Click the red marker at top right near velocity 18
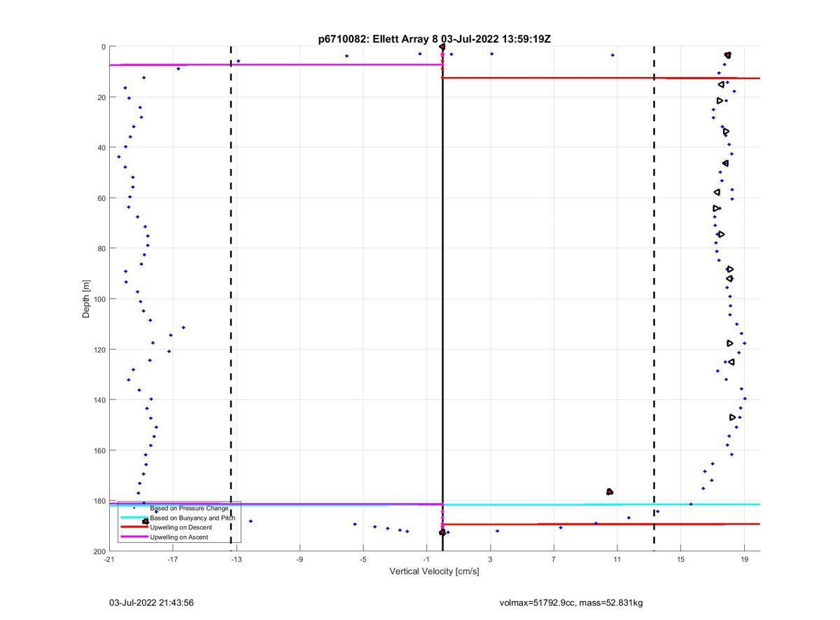 pos(728,55)
